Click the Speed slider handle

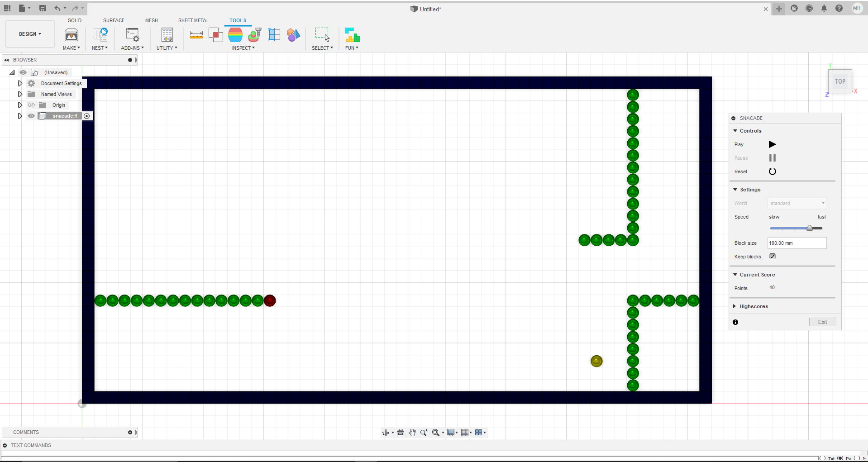(810, 228)
